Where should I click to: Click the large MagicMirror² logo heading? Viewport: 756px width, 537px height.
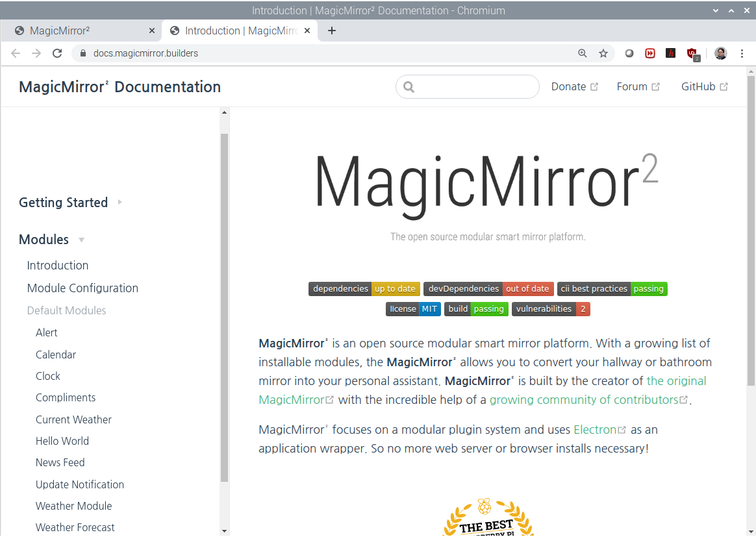click(486, 186)
